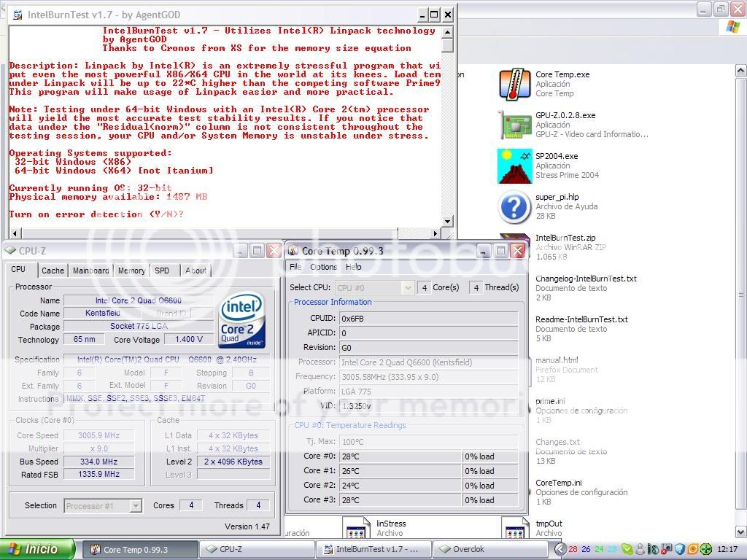The width and height of the screenshot is (747, 560).
Task: Click the IntelBurnTest console scroll left arrow
Action: point(15,233)
